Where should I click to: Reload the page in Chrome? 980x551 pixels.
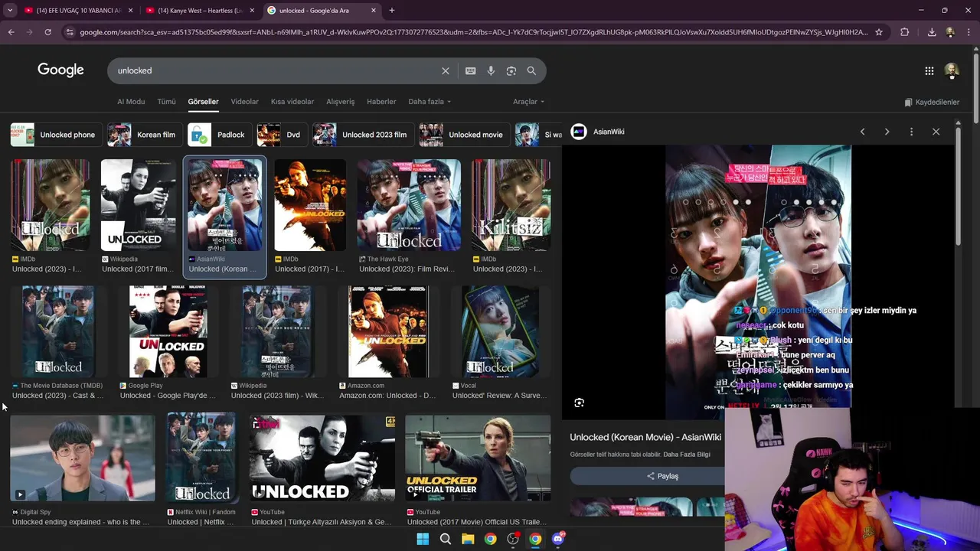point(47,32)
